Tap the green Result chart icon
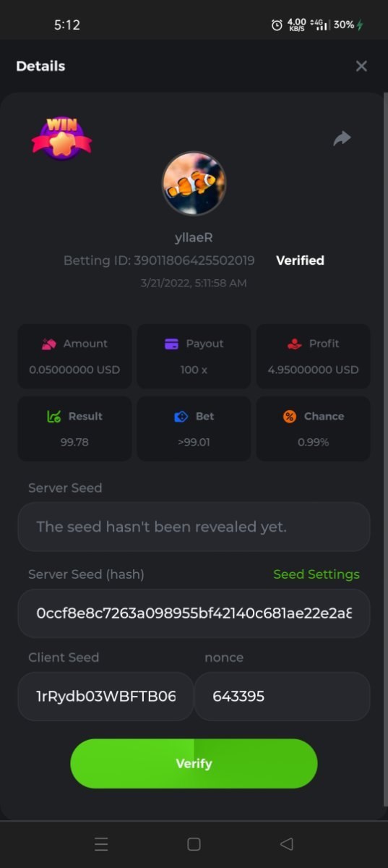 [53, 417]
